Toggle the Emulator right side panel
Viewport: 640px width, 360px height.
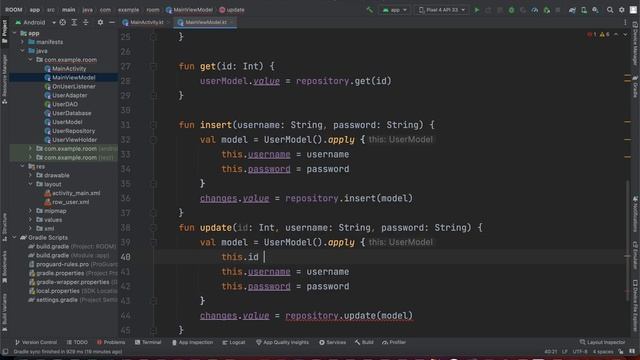point(635,255)
